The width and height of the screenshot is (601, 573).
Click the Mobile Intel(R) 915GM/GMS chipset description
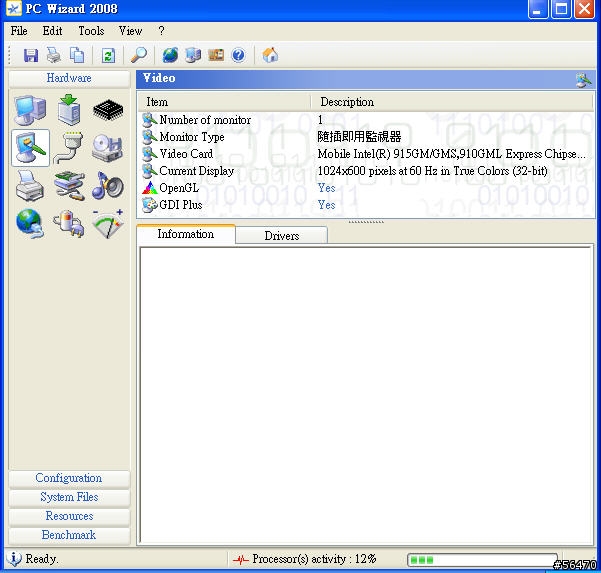point(452,154)
